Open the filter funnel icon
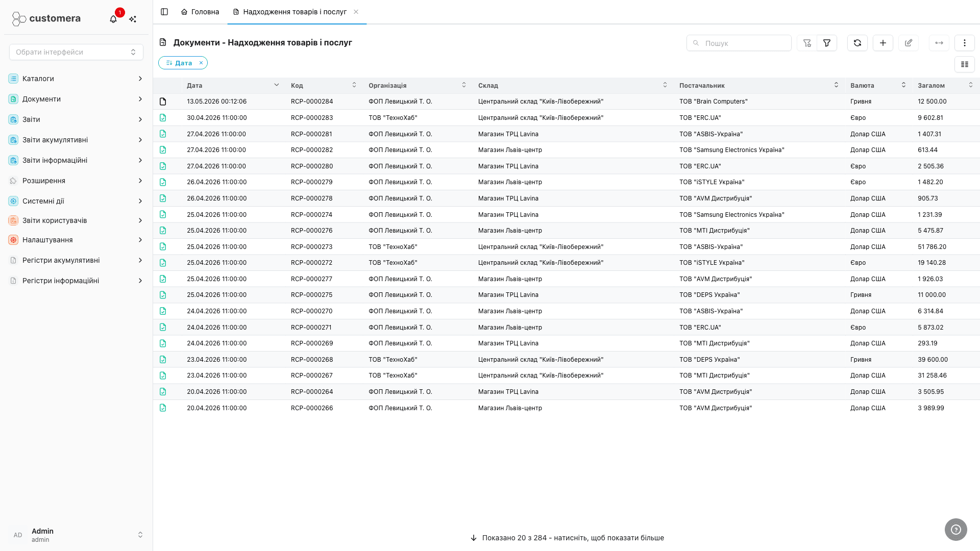 tap(827, 43)
